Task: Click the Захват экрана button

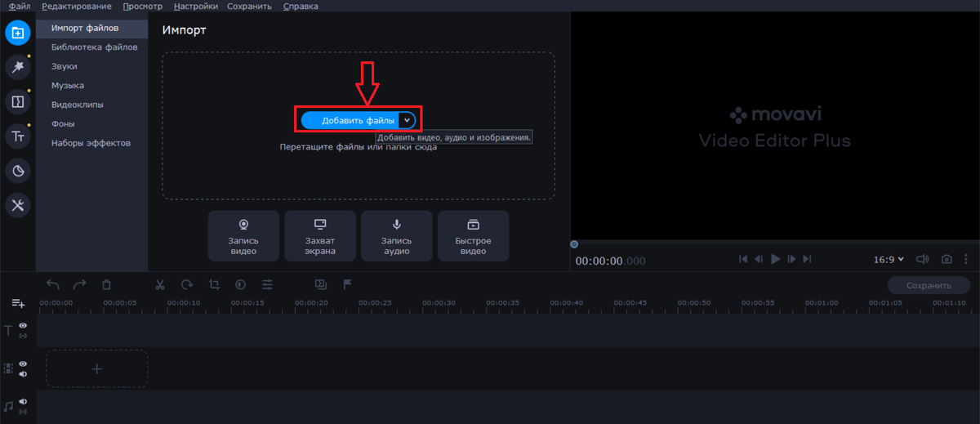Action: tap(320, 235)
